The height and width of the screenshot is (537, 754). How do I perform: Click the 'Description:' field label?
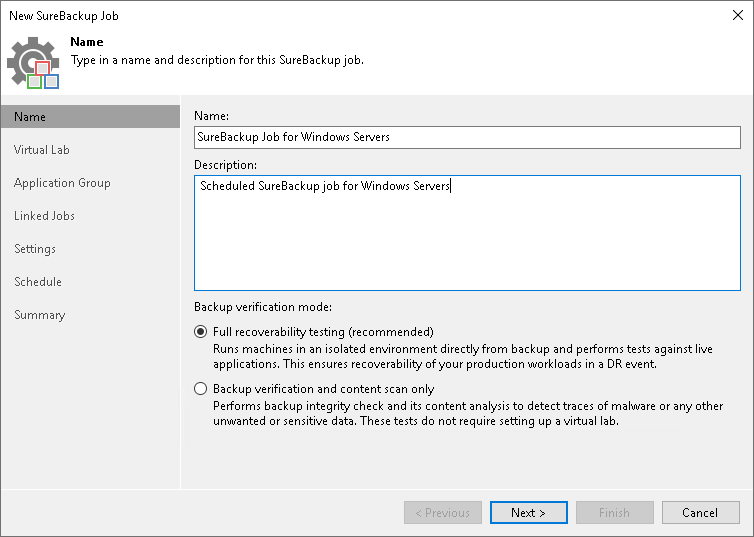[226, 165]
